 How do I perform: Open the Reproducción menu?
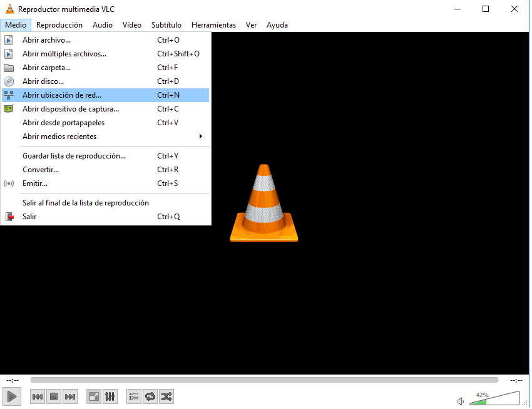(59, 25)
